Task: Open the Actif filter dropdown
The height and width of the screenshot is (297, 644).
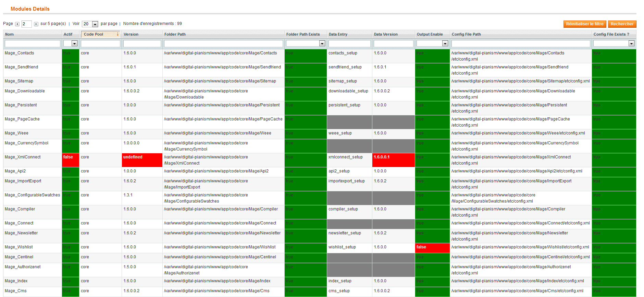Action: (71, 43)
